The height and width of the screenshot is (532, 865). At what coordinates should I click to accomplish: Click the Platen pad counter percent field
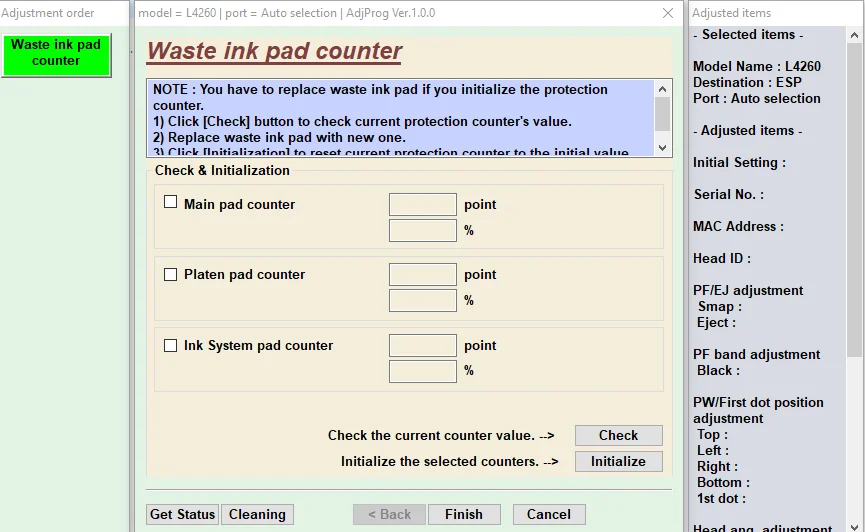423,301
